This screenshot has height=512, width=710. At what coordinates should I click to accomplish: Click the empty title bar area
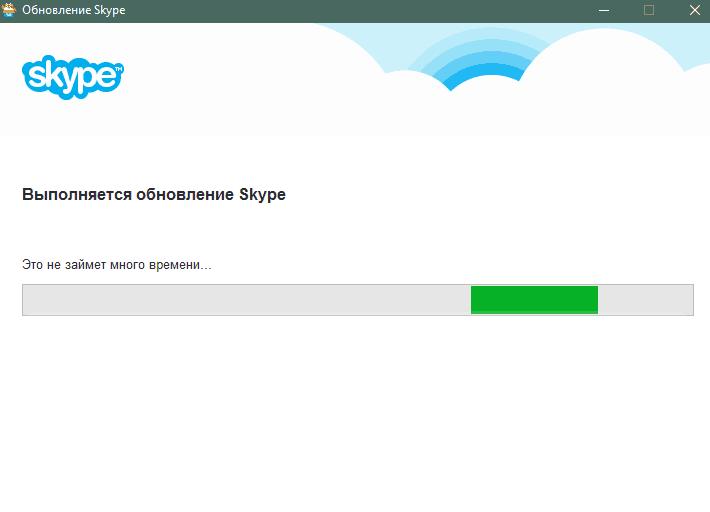click(350, 10)
